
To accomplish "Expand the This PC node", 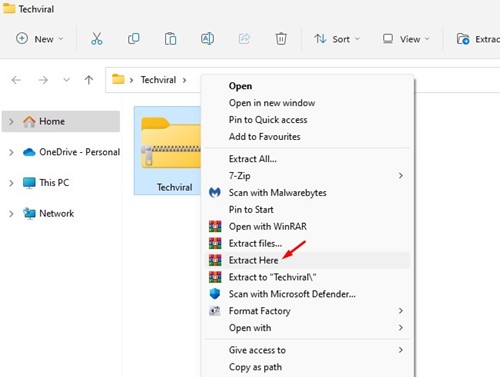I will point(11,183).
